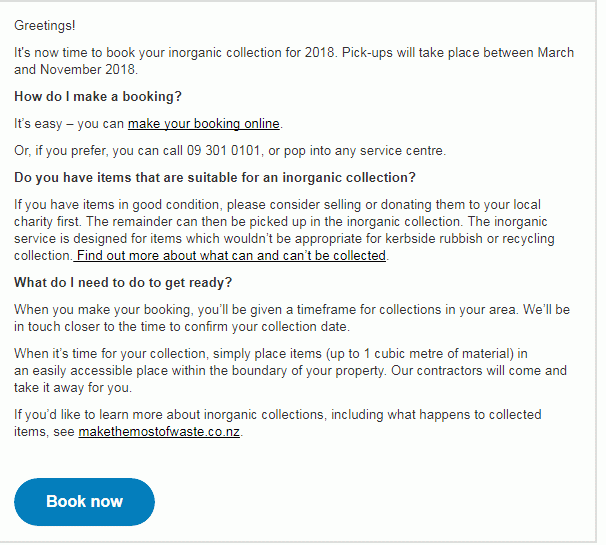Select the "How do I make a booking?" heading
Viewport: 606px width, 545px height.
(x=98, y=97)
